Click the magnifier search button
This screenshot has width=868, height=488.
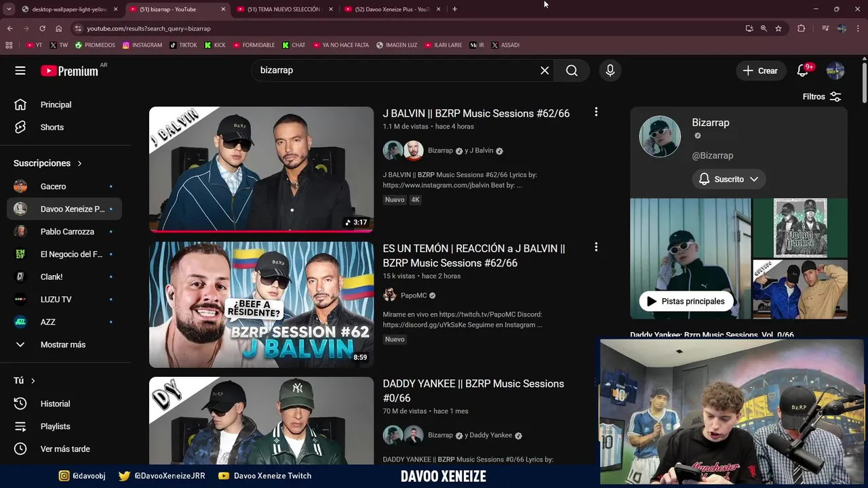coord(572,70)
